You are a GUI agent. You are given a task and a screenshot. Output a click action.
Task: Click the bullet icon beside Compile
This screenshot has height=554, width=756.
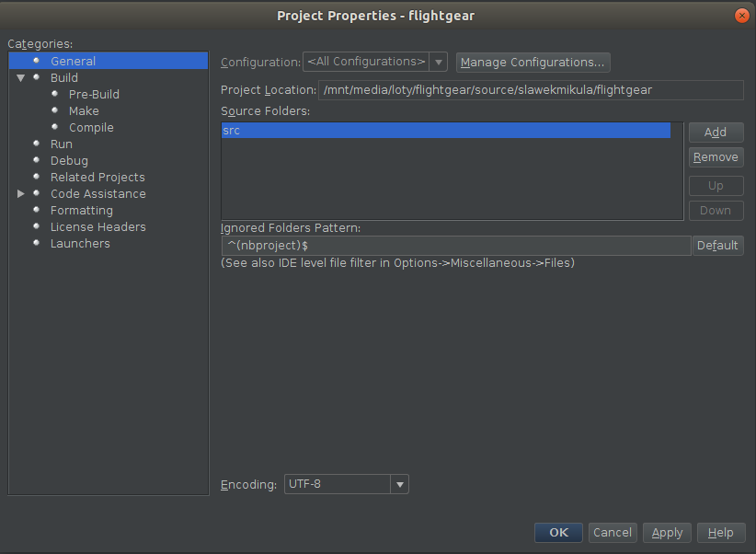coord(55,126)
